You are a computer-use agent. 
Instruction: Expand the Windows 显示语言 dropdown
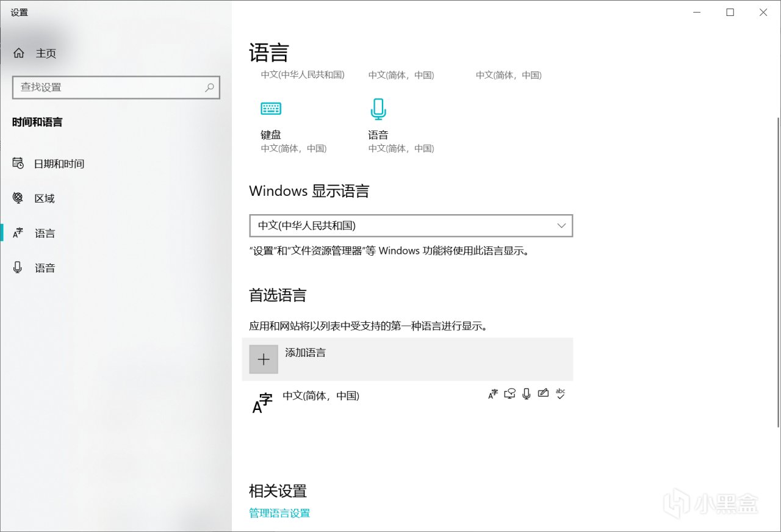click(x=411, y=226)
